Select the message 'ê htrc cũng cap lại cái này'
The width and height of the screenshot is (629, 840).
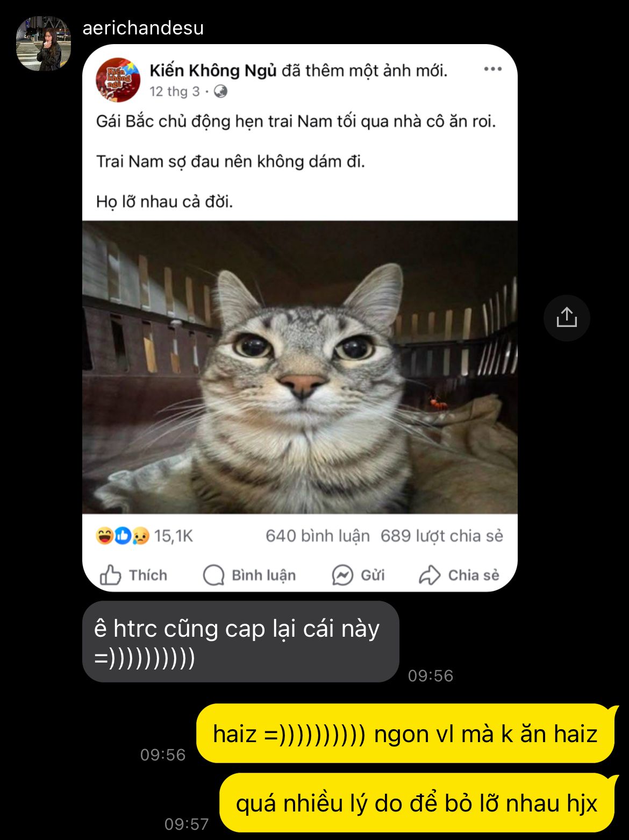tap(241, 642)
